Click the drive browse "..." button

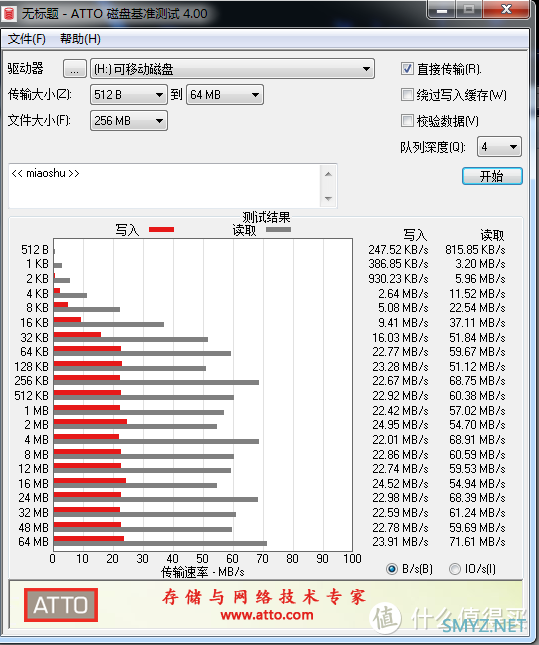tap(74, 69)
